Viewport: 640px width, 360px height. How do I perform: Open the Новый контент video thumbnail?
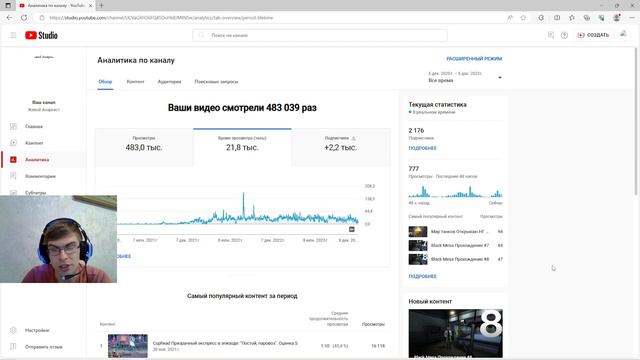click(x=456, y=333)
